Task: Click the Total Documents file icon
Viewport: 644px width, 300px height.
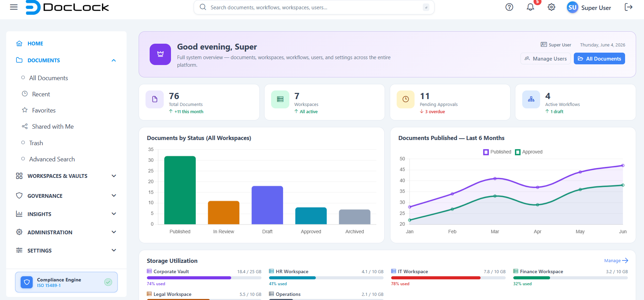Action: [x=155, y=99]
